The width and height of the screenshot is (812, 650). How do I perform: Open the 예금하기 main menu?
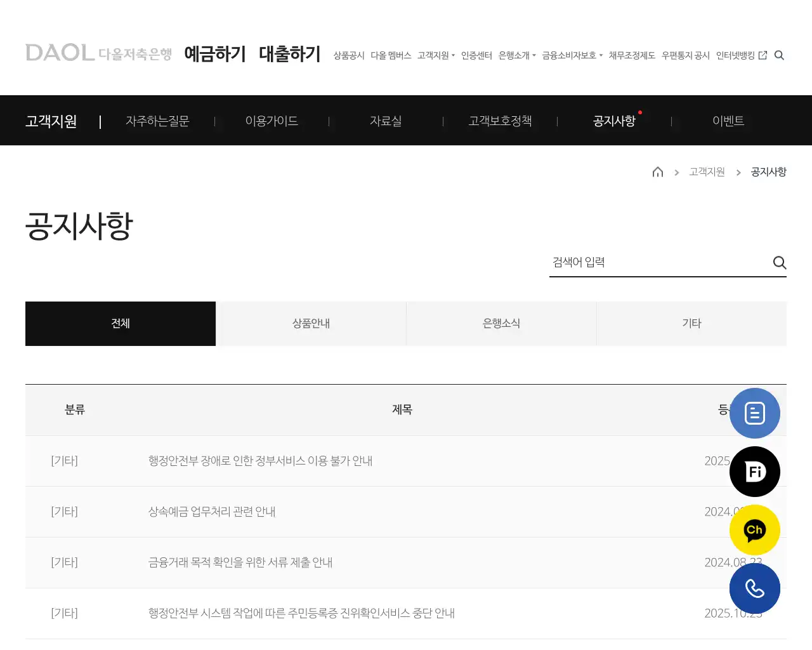[x=215, y=54]
